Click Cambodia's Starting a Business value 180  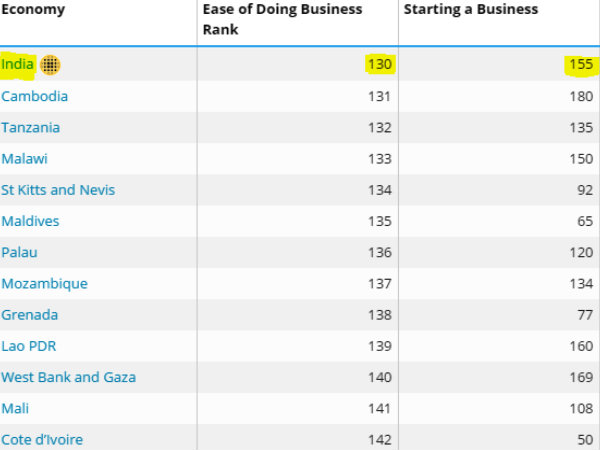(x=581, y=97)
